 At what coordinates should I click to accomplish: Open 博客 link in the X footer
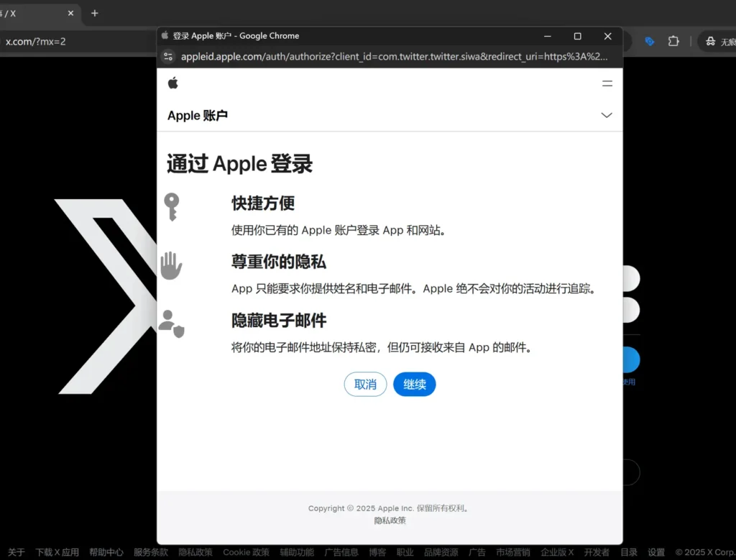[x=377, y=553]
